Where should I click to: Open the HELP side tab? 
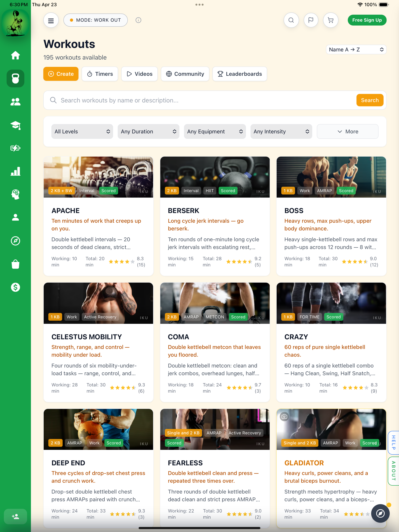(x=394, y=443)
